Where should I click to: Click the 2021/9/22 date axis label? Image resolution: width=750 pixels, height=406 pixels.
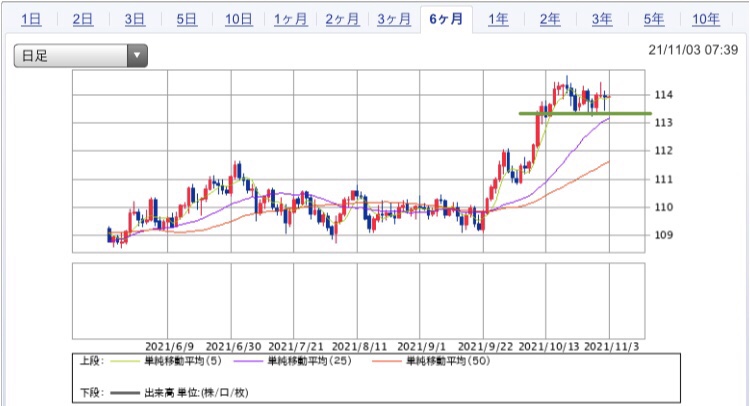[485, 347]
